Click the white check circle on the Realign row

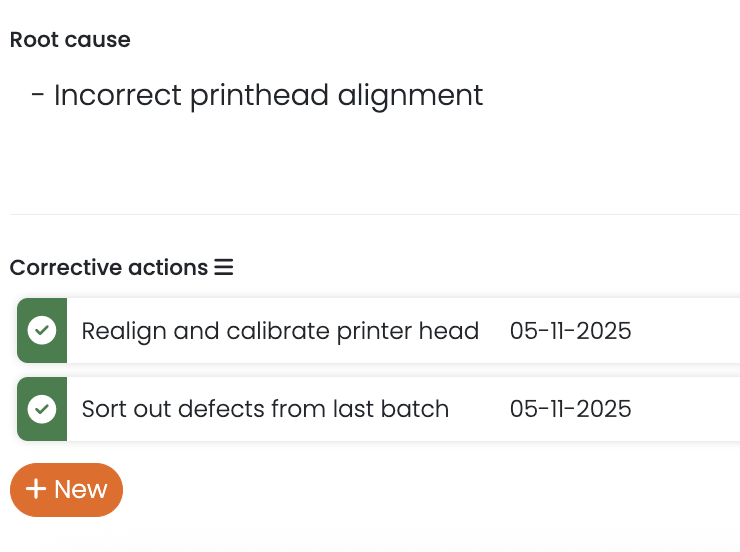pyautogui.click(x=42, y=330)
